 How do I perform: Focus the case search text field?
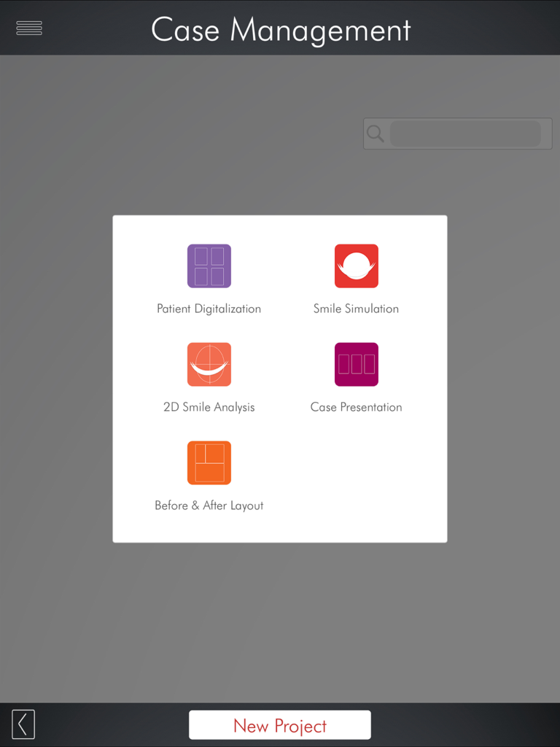tap(465, 134)
